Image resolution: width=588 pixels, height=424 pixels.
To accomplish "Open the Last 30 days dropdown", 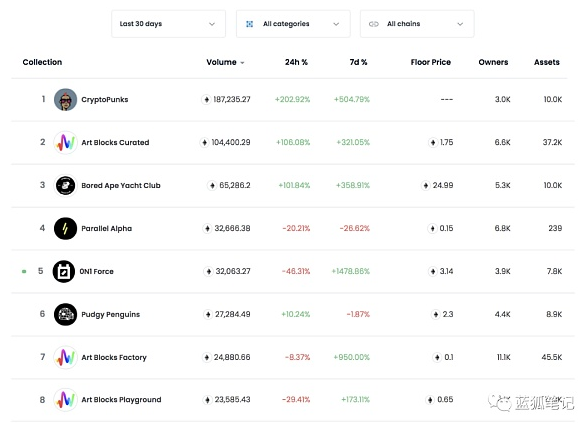I will point(168,24).
